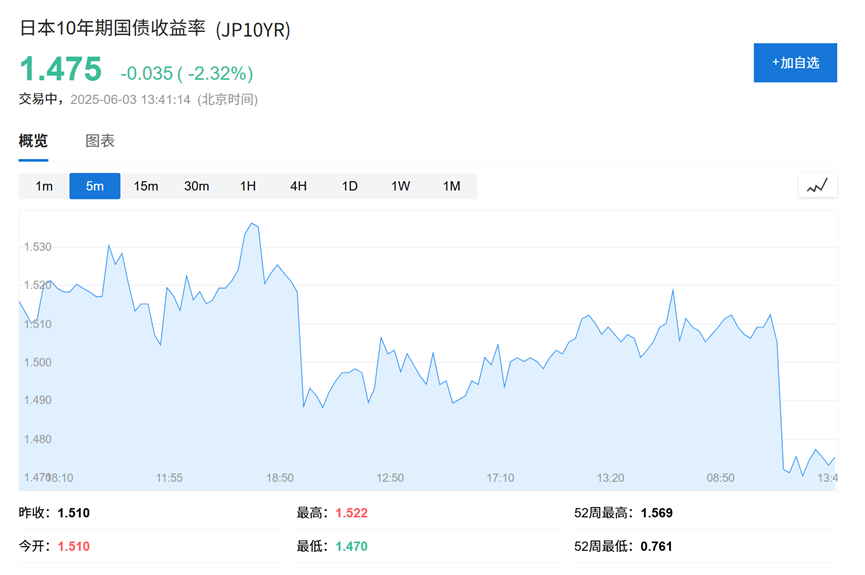Image resolution: width=865 pixels, height=575 pixels.
Task: Click the 13:20 time axis label
Action: 610,478
